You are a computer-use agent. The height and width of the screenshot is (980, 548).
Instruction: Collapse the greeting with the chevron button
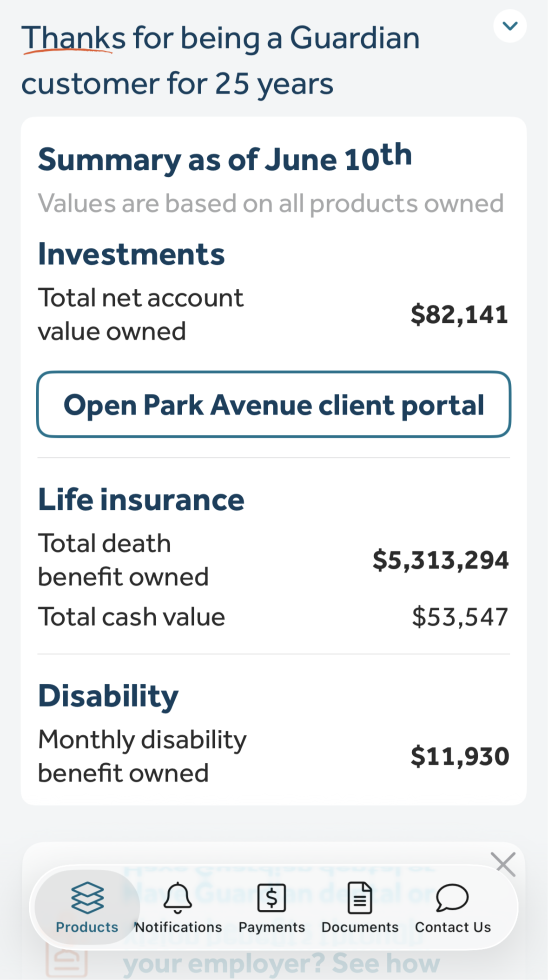510,26
